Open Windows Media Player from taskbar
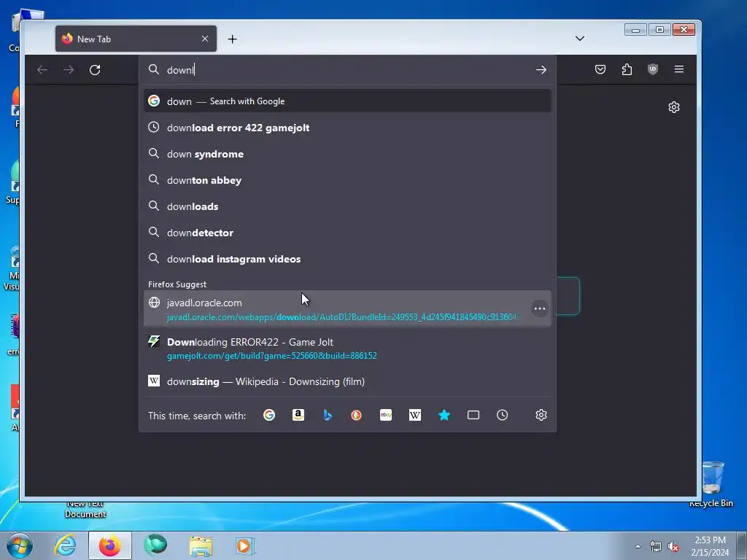This screenshot has height=560, width=747. [x=245, y=545]
